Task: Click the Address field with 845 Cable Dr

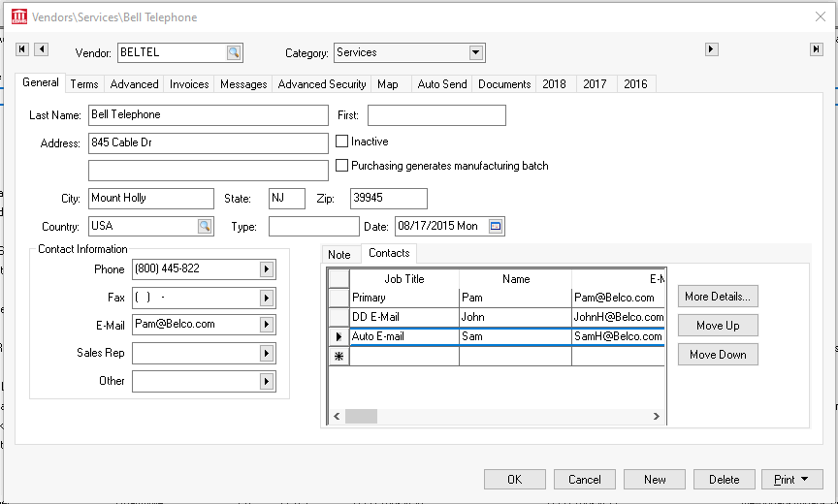Action: 209,143
